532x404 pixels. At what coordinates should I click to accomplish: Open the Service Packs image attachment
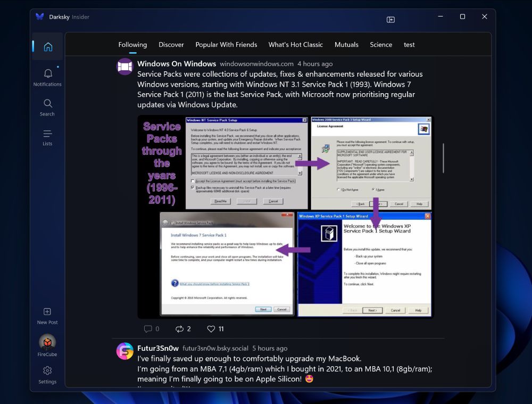pos(286,217)
